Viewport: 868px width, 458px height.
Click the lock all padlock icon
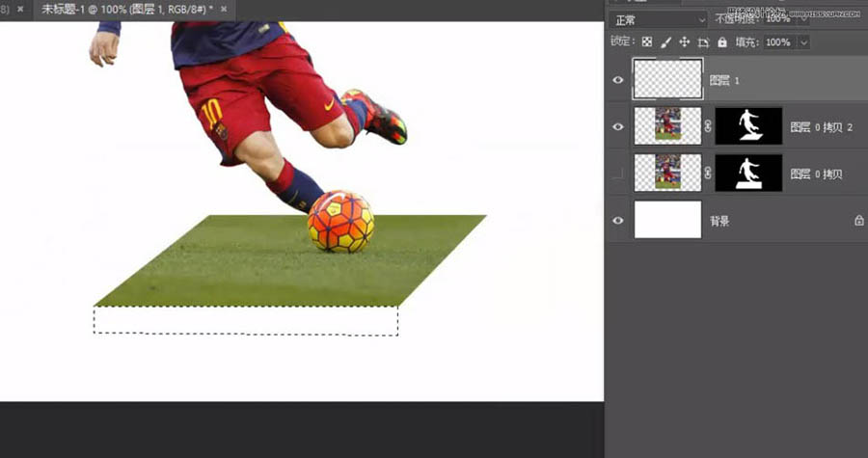coord(721,42)
